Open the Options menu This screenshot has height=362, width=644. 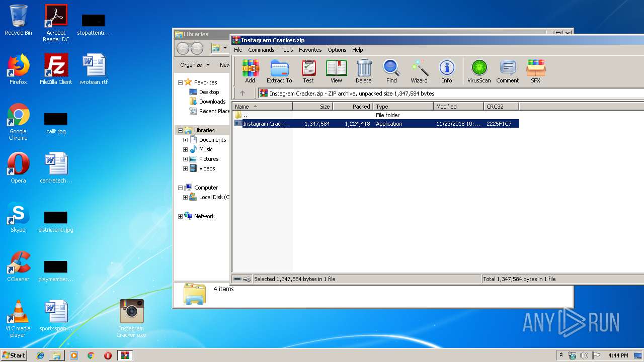pyautogui.click(x=337, y=50)
